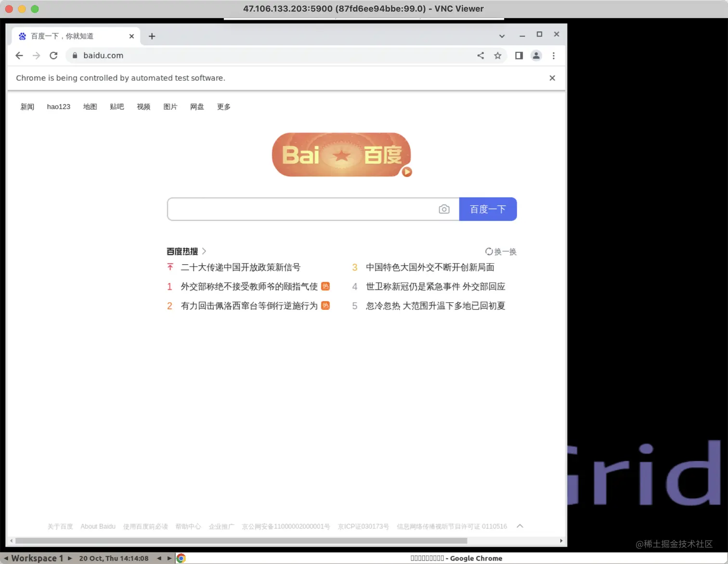This screenshot has width=728, height=564.
Task: Open 帮助中心 footer link
Action: pos(188,526)
